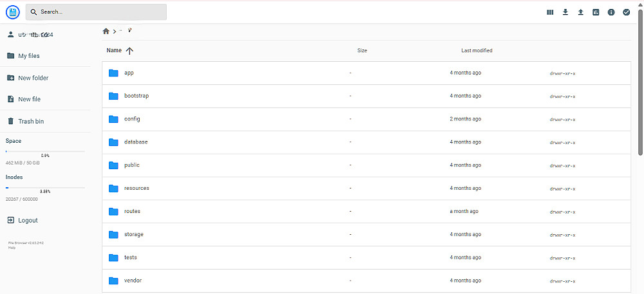
Task: Switch view mode with the columns icon
Action: click(550, 12)
